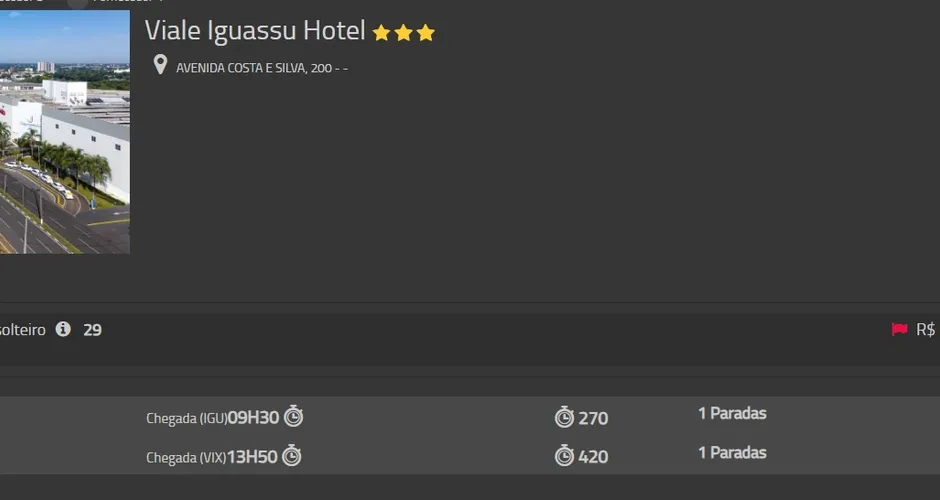Click the stopwatch icon beside 420
Image resolution: width=940 pixels, height=500 pixels.
[x=564, y=456]
